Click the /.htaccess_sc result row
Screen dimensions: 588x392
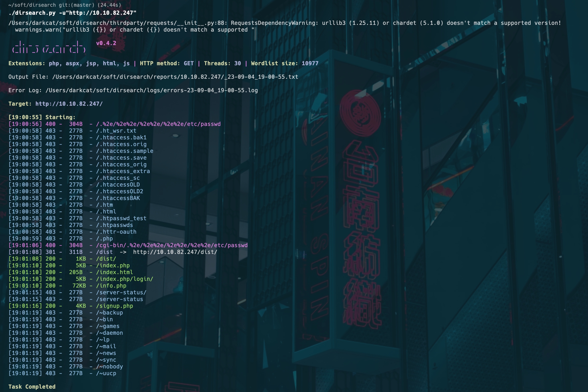(x=74, y=178)
